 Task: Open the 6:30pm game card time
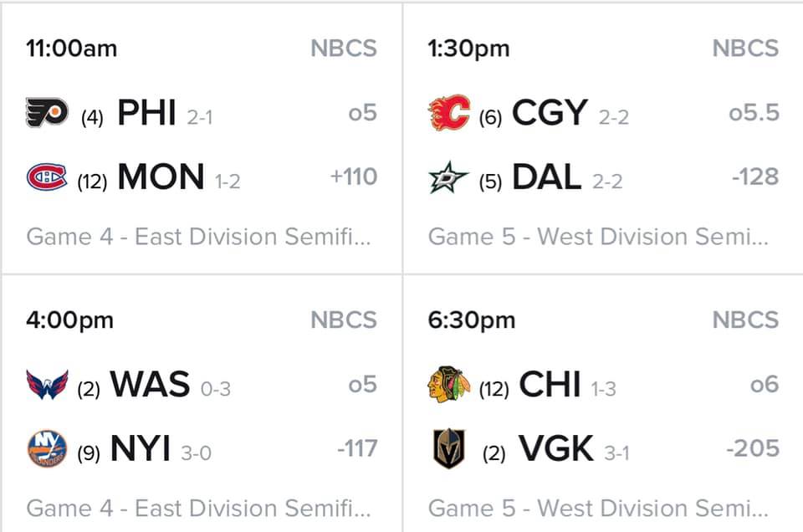(472, 320)
